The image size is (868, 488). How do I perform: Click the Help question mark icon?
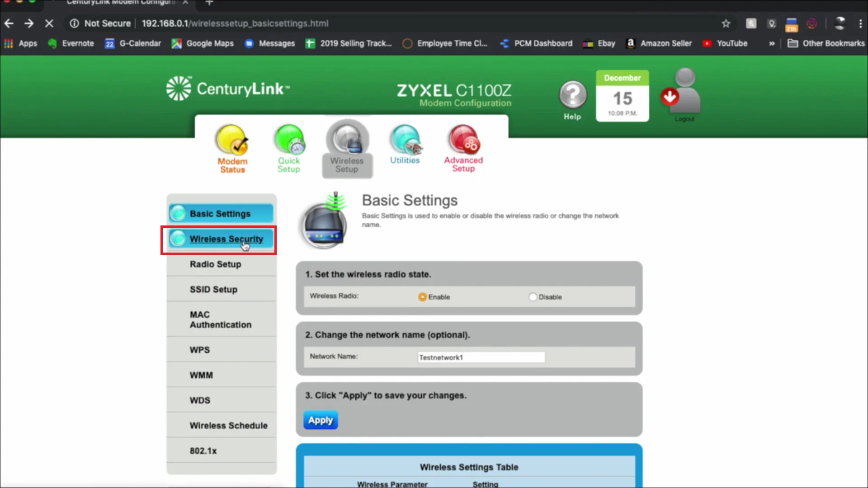[572, 95]
